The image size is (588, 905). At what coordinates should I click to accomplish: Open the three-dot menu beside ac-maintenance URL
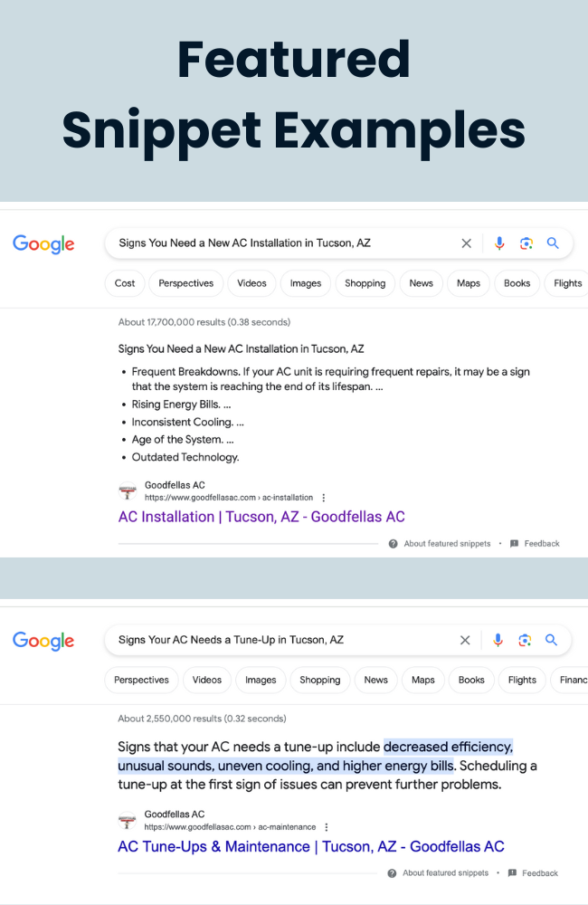327,827
